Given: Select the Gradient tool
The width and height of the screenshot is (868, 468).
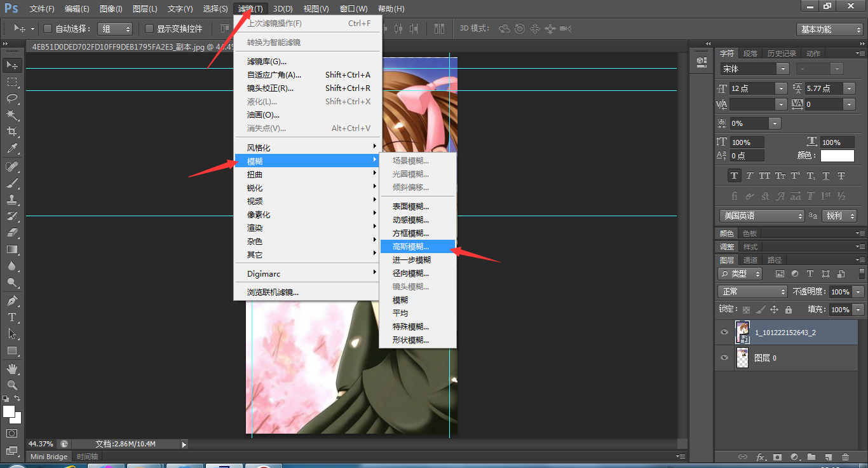Looking at the screenshot, I should coord(12,249).
